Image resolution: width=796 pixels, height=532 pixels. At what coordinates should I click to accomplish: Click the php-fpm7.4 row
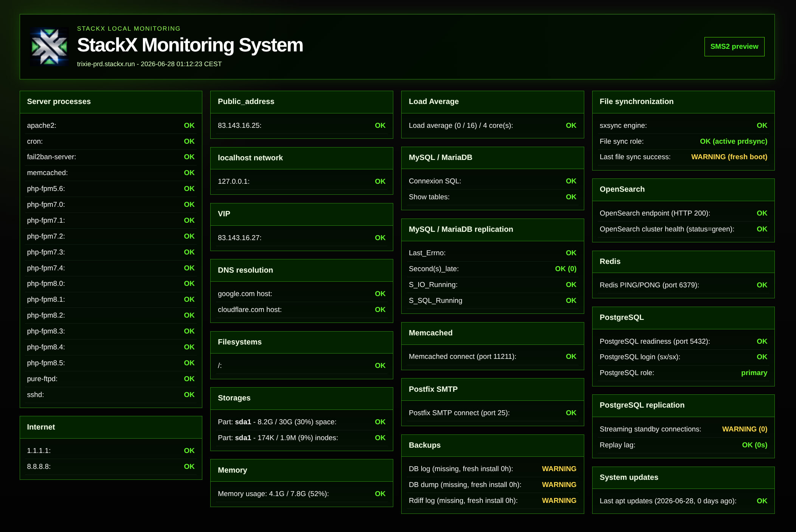click(x=111, y=268)
